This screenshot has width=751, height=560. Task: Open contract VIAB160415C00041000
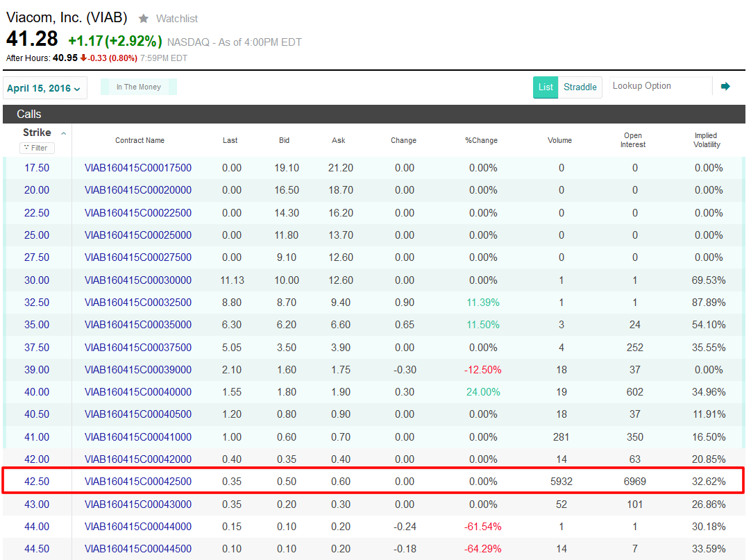tap(138, 437)
